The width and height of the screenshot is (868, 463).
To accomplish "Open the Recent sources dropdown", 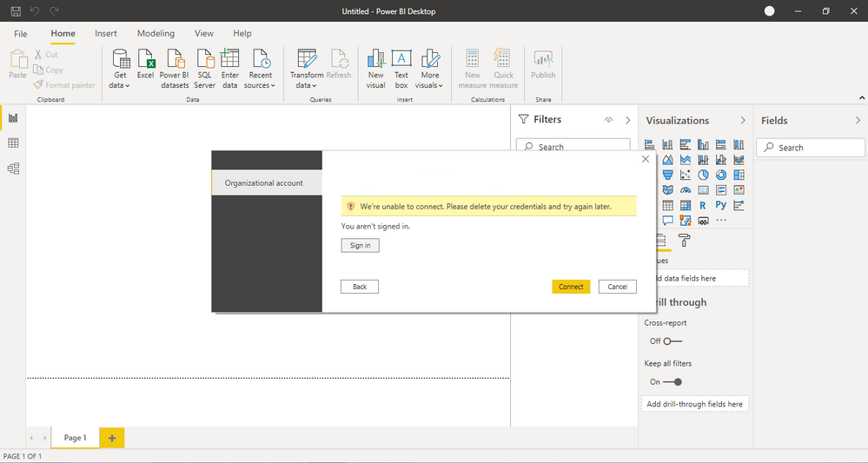I will [260, 69].
